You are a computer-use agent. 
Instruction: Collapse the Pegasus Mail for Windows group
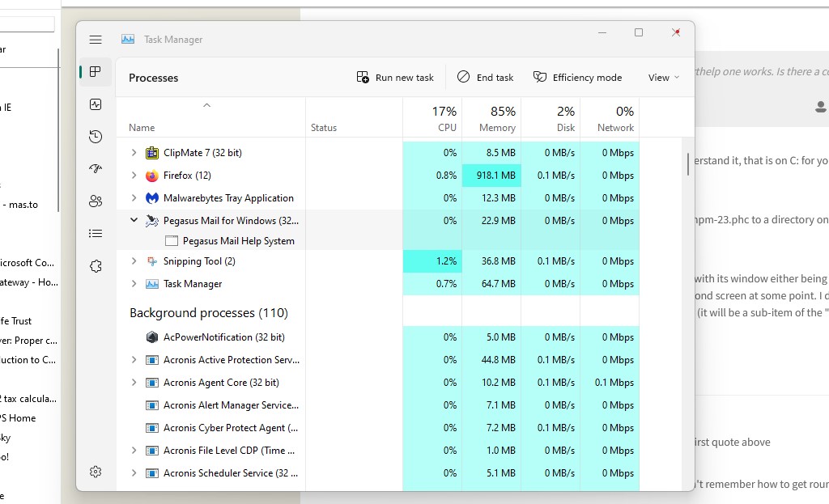[134, 220]
